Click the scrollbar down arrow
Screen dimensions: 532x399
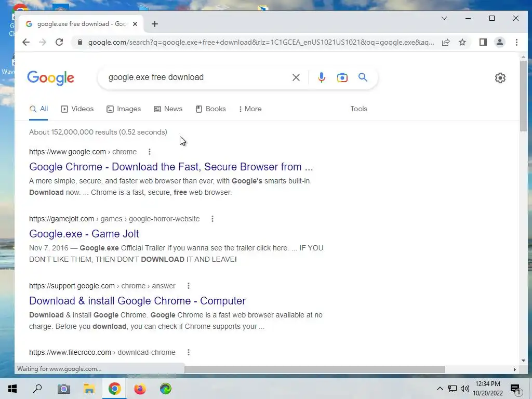[x=523, y=361]
